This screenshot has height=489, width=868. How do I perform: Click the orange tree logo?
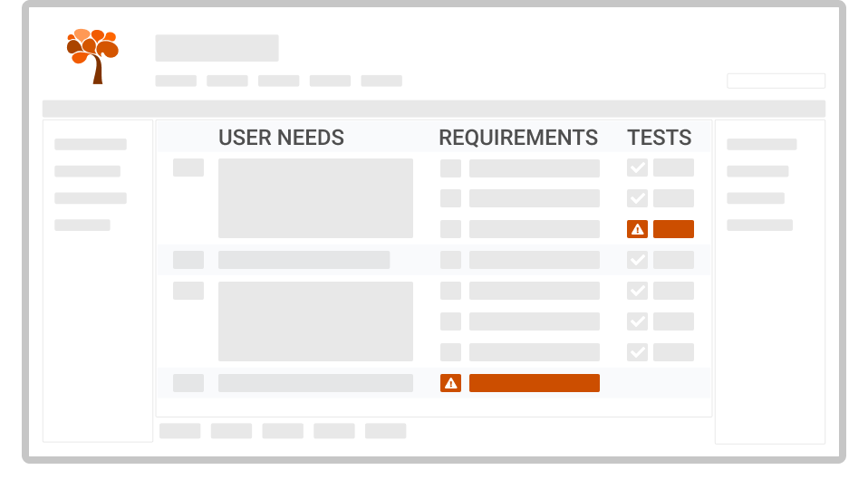(x=93, y=56)
